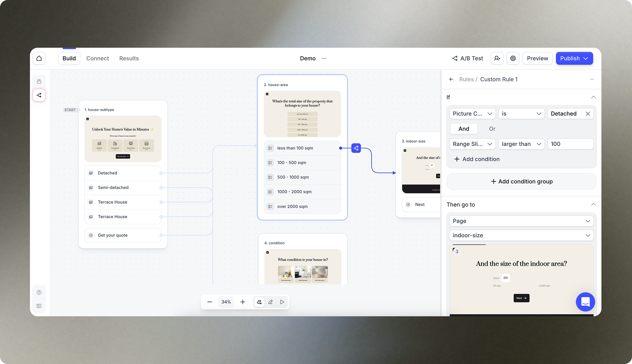Open the chat support bubble
This screenshot has height=364, width=632.
pos(585,302)
